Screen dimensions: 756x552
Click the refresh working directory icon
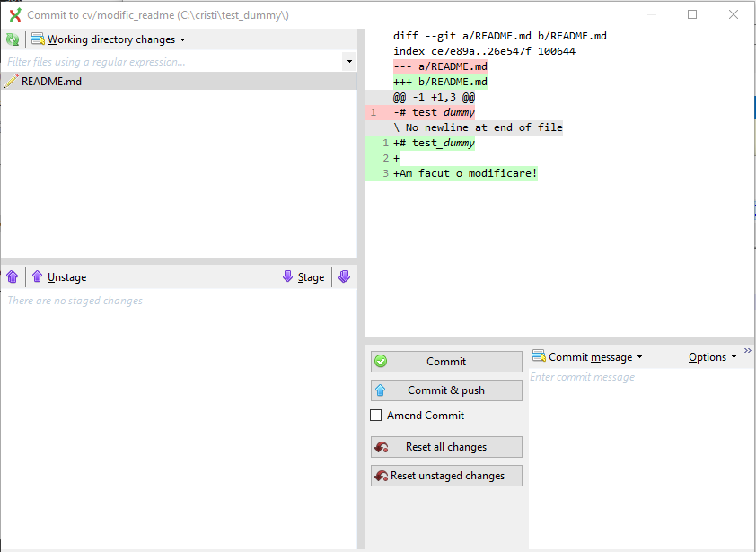pos(13,39)
